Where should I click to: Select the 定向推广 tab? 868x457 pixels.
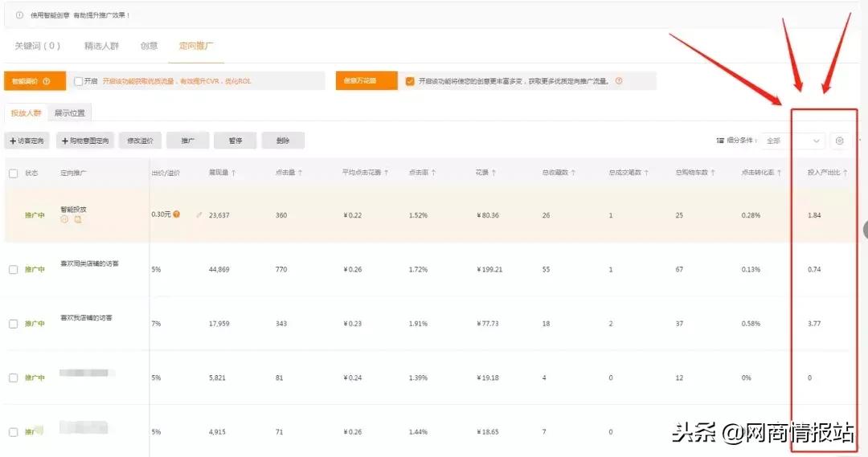196,46
